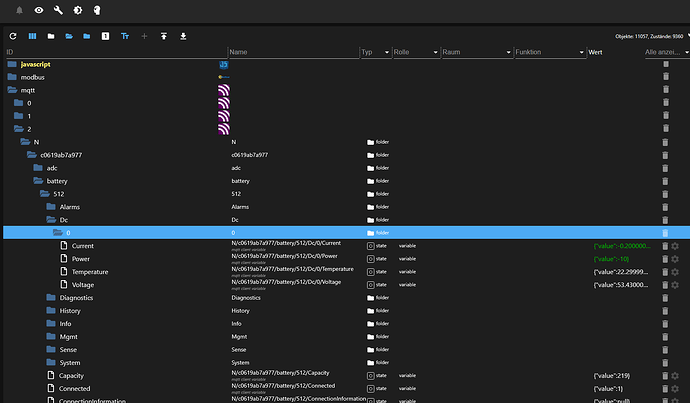
Task: Delete the modbus folder with trash icon
Action: click(x=666, y=77)
